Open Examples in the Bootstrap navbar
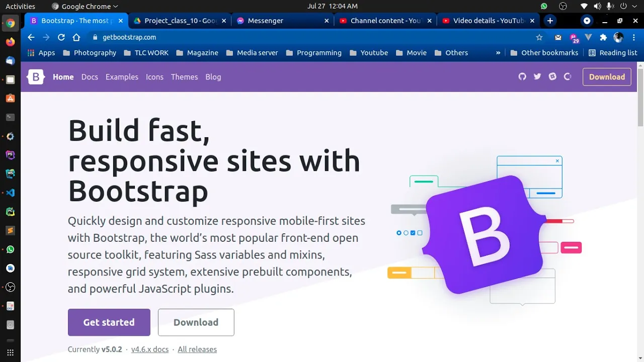 pyautogui.click(x=122, y=77)
